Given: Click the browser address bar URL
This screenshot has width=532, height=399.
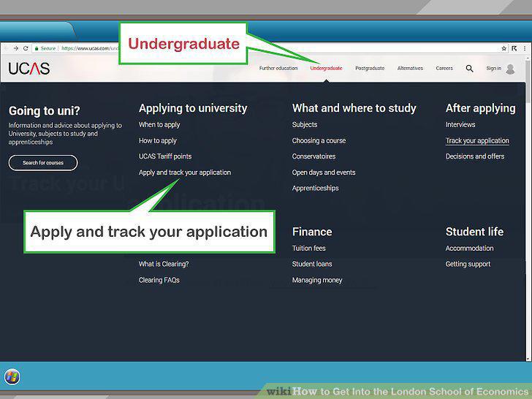Looking at the screenshot, I should pos(90,48).
